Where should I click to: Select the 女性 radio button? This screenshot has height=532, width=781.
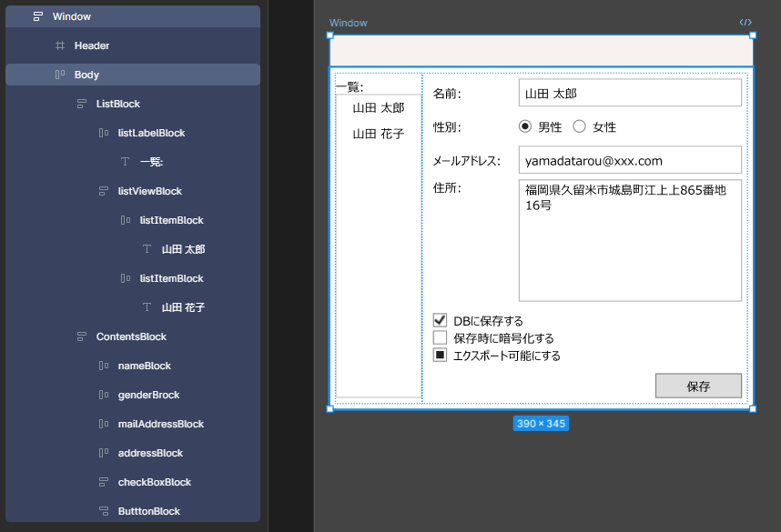point(579,126)
